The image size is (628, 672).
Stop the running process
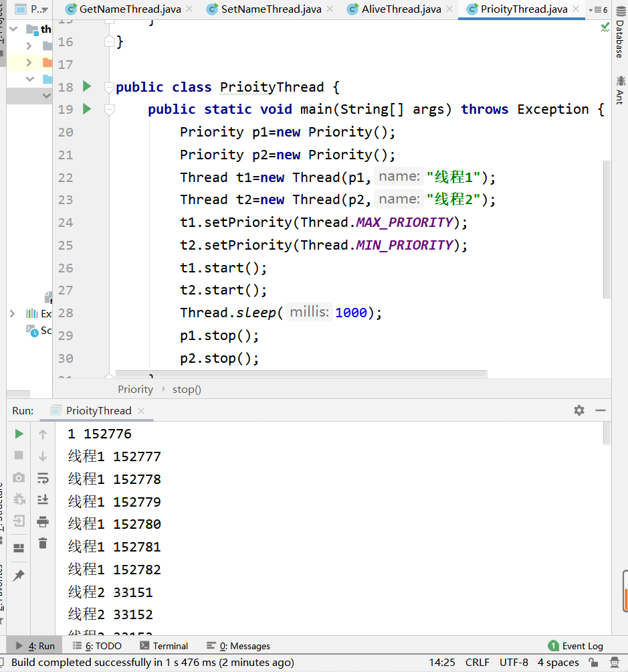pyautogui.click(x=19, y=455)
